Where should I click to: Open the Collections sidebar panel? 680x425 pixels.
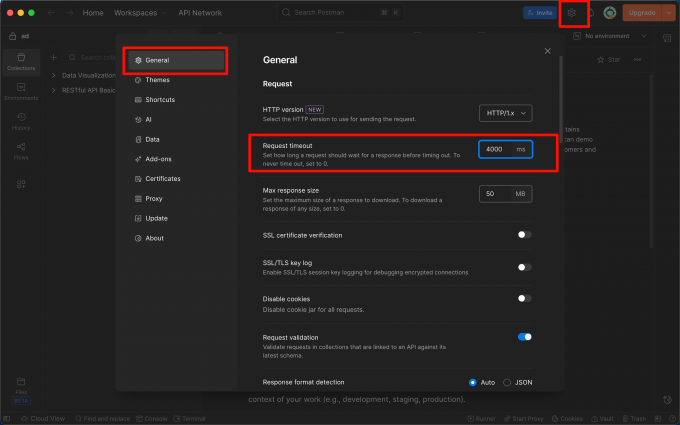(21, 62)
